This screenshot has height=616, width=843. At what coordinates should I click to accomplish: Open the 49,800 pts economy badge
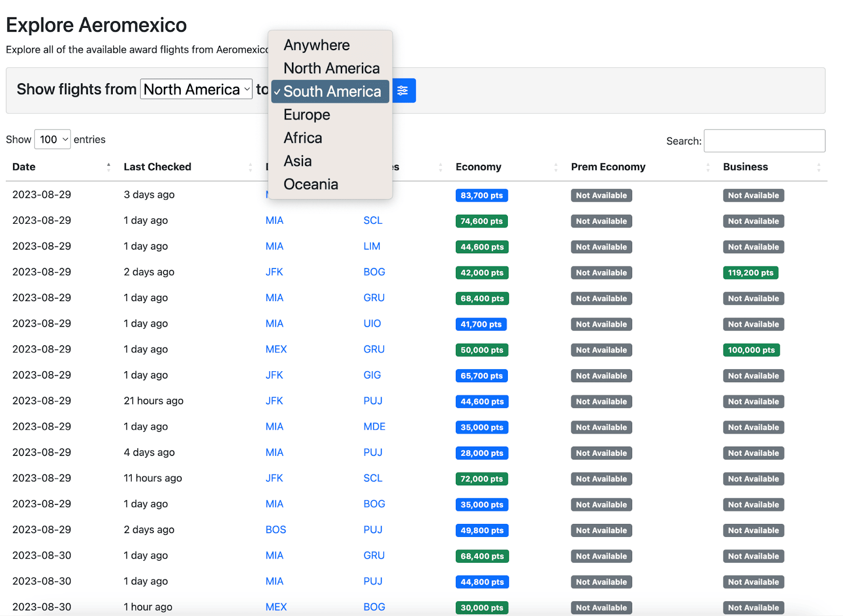pos(482,531)
